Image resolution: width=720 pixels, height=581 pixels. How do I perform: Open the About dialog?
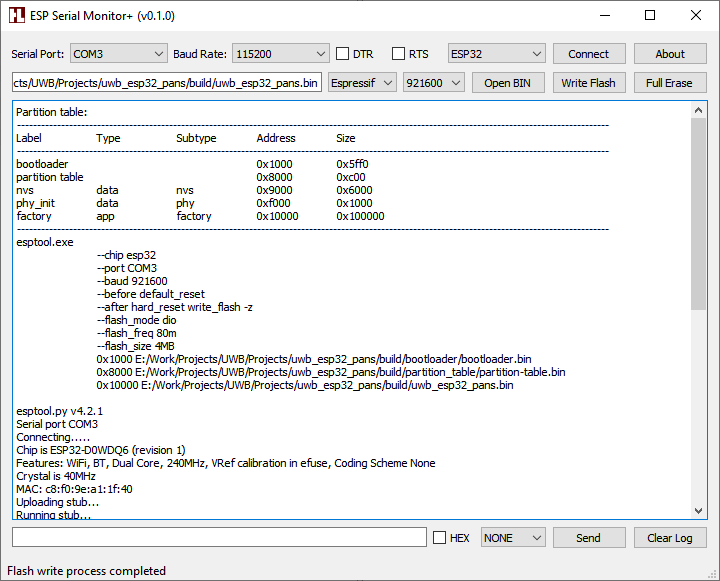[670, 54]
